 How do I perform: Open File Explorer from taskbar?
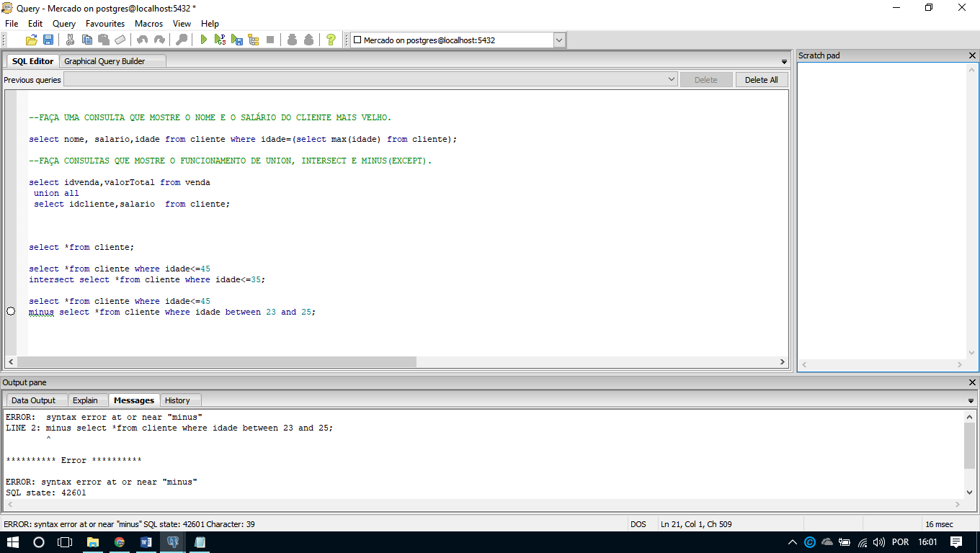tap(92, 542)
